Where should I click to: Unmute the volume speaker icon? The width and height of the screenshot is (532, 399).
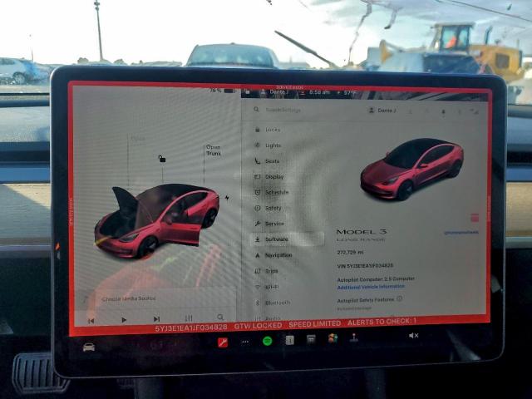pos(413,336)
